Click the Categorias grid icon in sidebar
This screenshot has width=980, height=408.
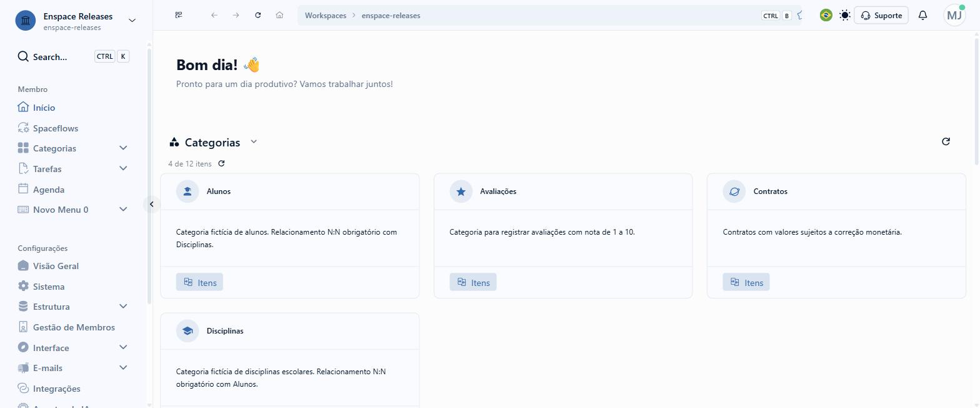point(23,148)
